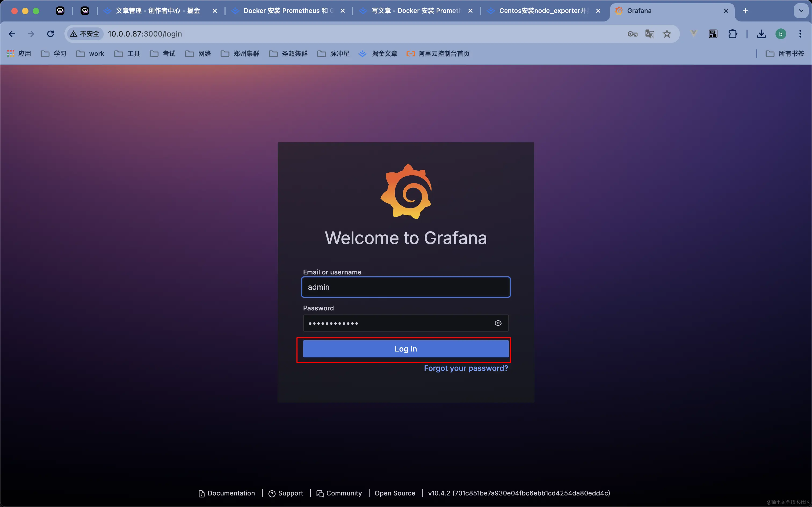
Task: Open the 阿里云控制台首页 bookmark
Action: (438, 54)
